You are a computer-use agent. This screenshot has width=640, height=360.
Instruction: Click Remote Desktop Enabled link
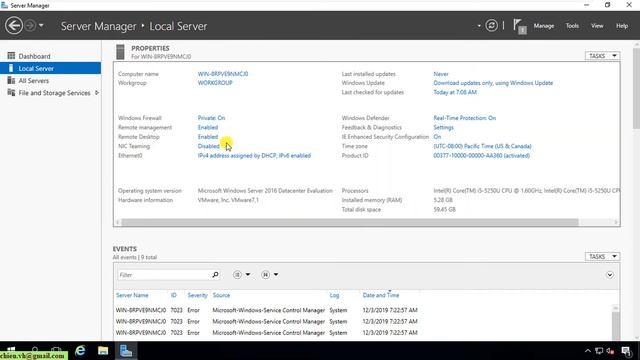coord(208,137)
